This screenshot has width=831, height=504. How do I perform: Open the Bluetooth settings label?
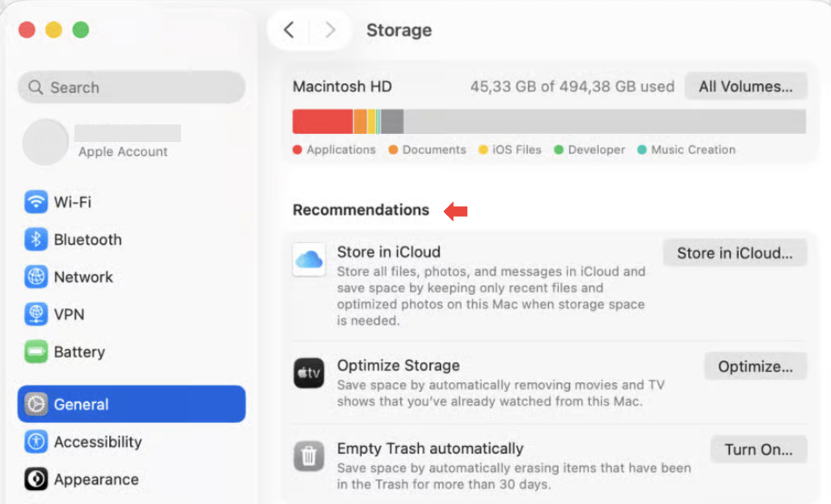(x=87, y=239)
